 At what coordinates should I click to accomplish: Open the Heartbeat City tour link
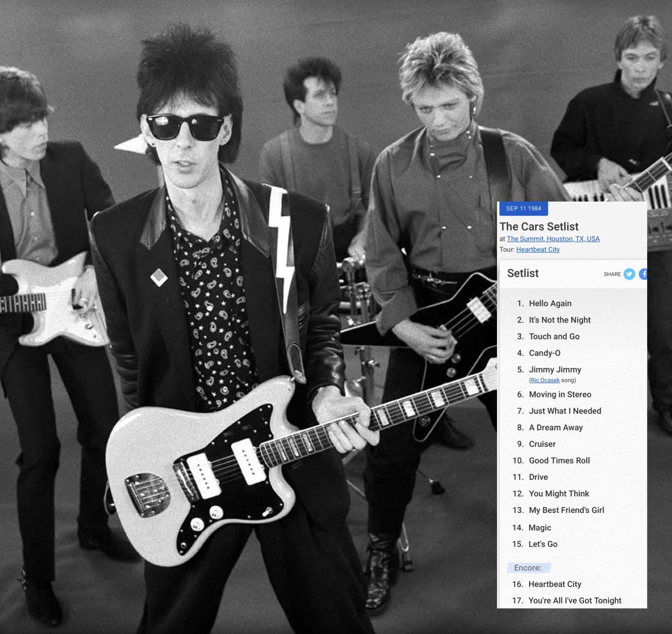538,250
